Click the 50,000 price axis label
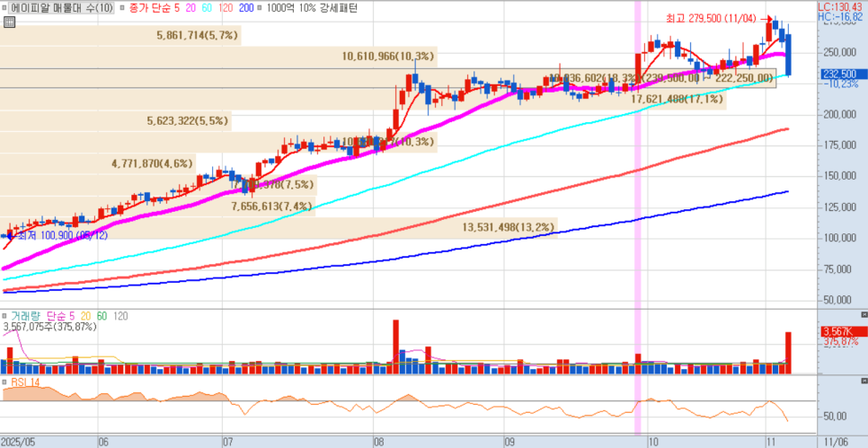This screenshot has height=448, width=868. coord(839,301)
